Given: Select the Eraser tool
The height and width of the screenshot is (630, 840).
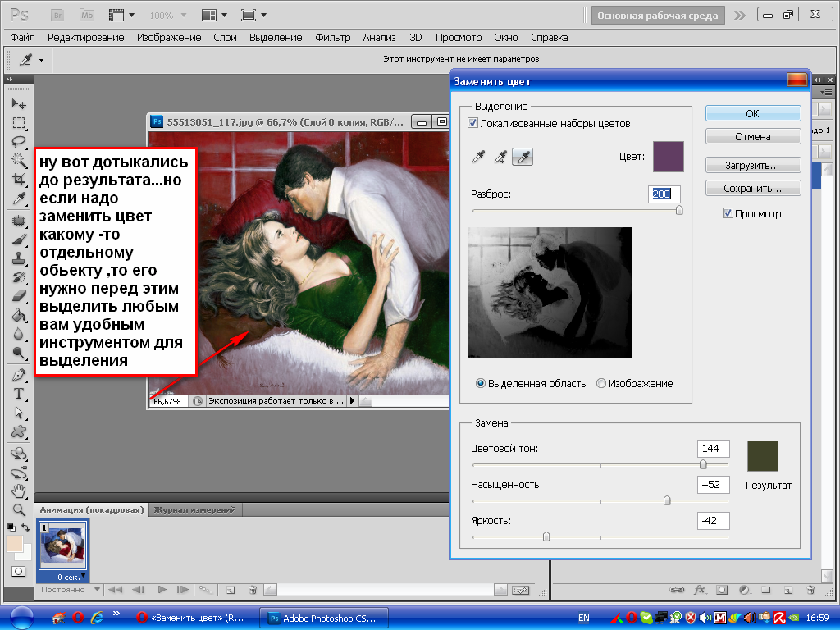Looking at the screenshot, I should 19,295.
